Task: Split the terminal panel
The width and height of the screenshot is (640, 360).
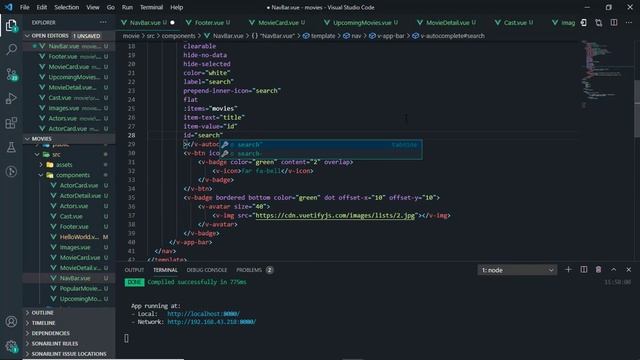Action: (x=584, y=270)
